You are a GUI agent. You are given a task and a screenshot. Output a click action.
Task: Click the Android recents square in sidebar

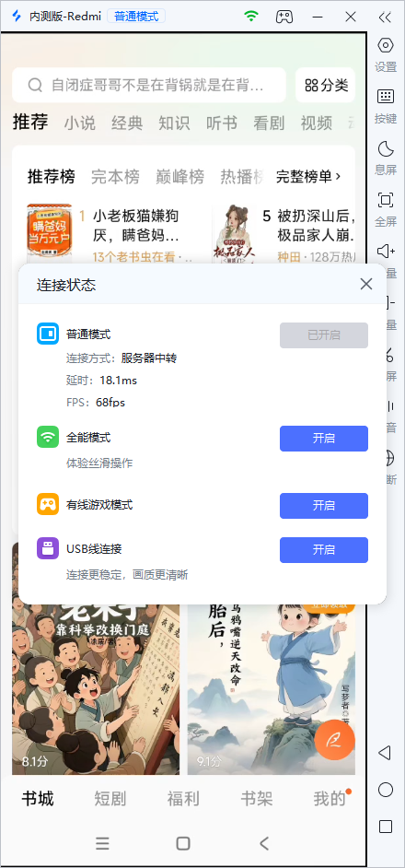tap(386, 827)
